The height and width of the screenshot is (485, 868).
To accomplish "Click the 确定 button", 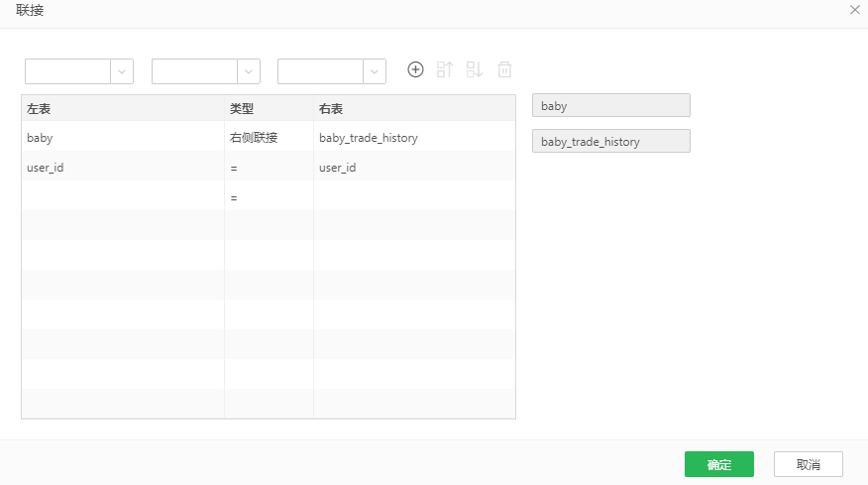I will click(718, 464).
